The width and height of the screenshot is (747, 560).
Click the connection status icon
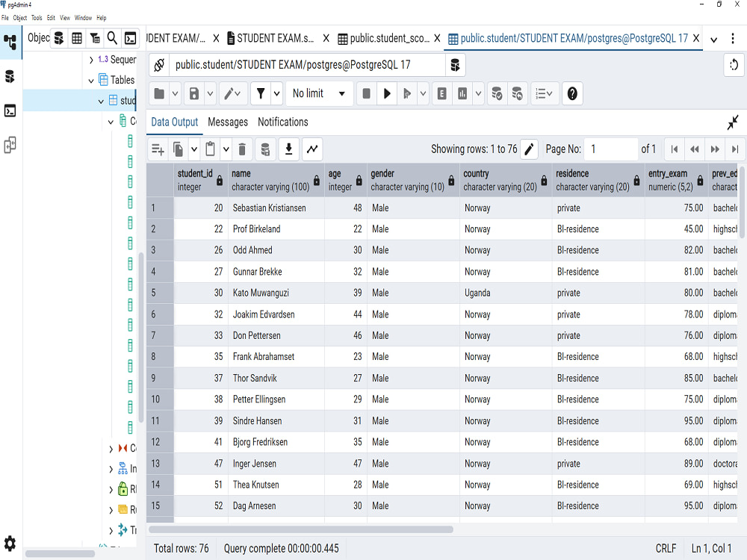(160, 65)
